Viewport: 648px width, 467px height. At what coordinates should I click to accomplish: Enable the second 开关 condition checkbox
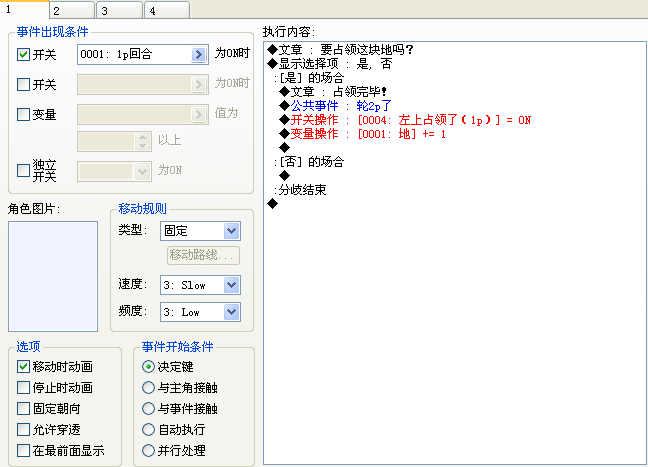[23, 84]
